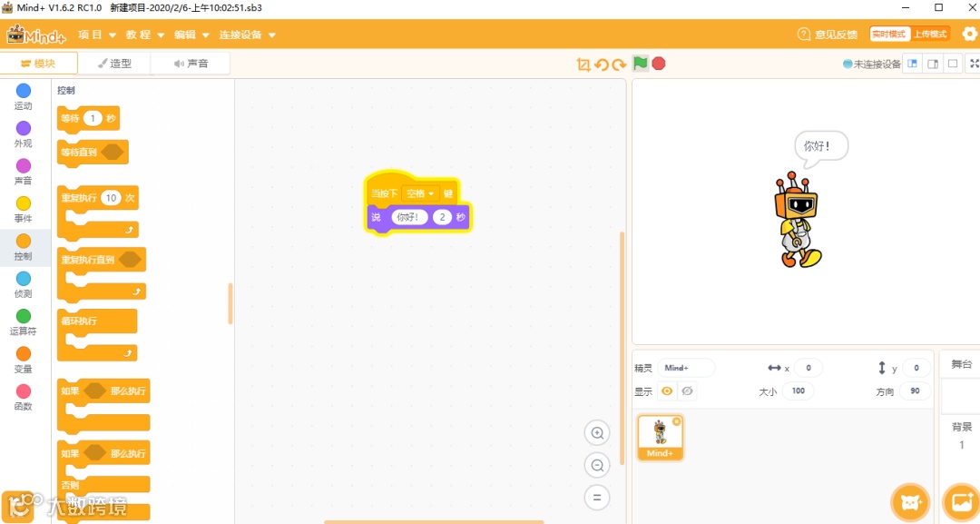Click the 等待直到 block
The width and height of the screenshot is (980, 524).
coord(93,152)
